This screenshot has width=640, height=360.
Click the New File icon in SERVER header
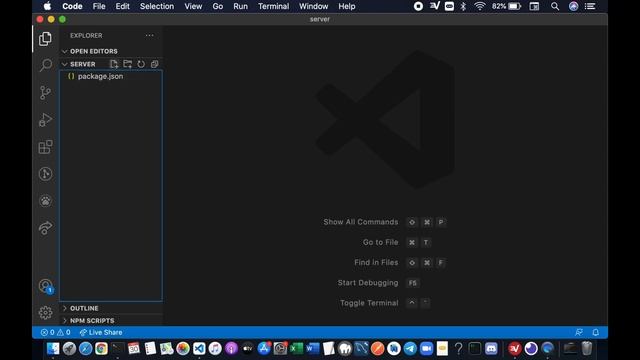[x=114, y=64]
